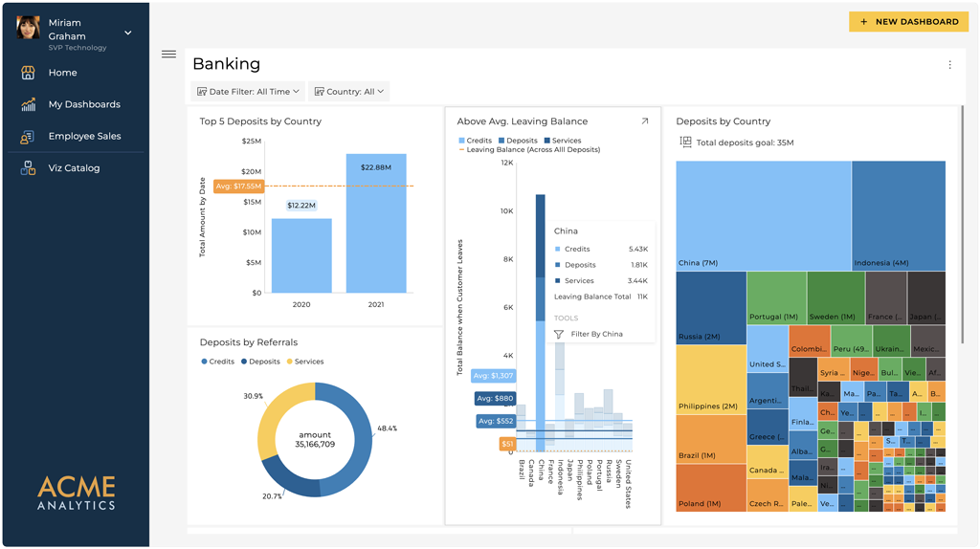This screenshot has width=980, height=549.
Task: Open the dashboard three-dot options menu
Action: [x=949, y=65]
